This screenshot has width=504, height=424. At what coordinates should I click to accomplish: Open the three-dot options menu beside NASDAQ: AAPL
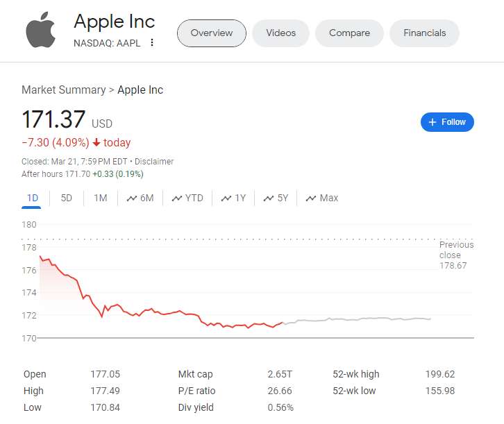(152, 43)
